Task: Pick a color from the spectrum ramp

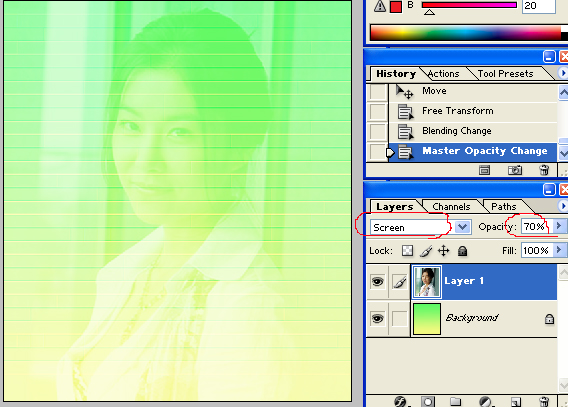Action: (x=465, y=33)
